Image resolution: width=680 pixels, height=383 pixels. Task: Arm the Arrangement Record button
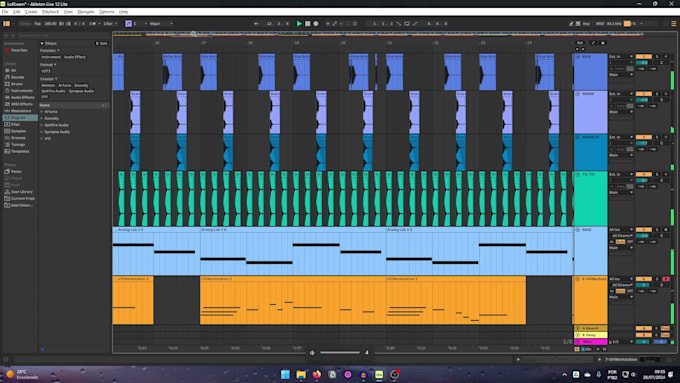click(316, 23)
